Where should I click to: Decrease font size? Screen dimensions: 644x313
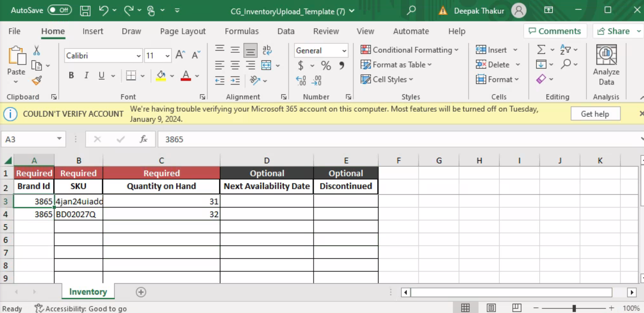click(196, 55)
